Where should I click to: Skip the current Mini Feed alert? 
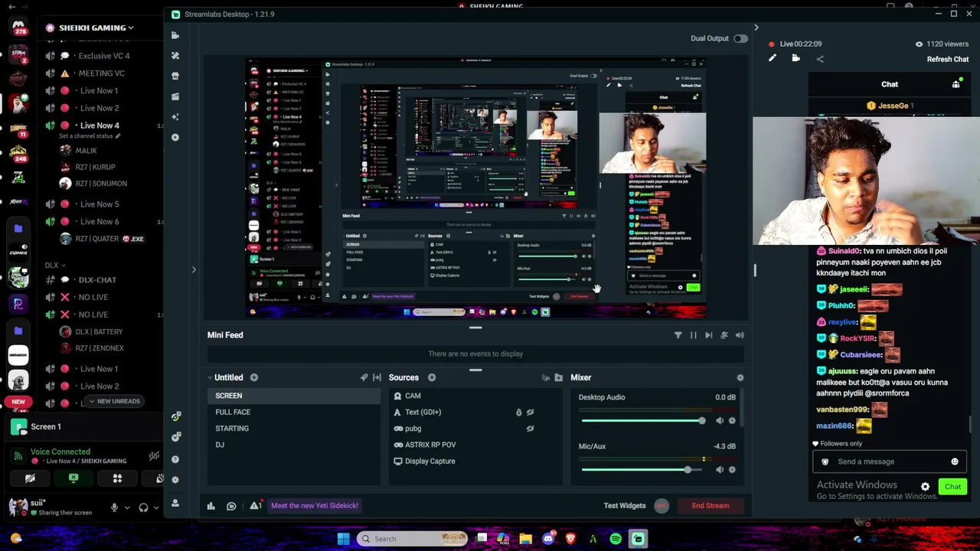708,335
